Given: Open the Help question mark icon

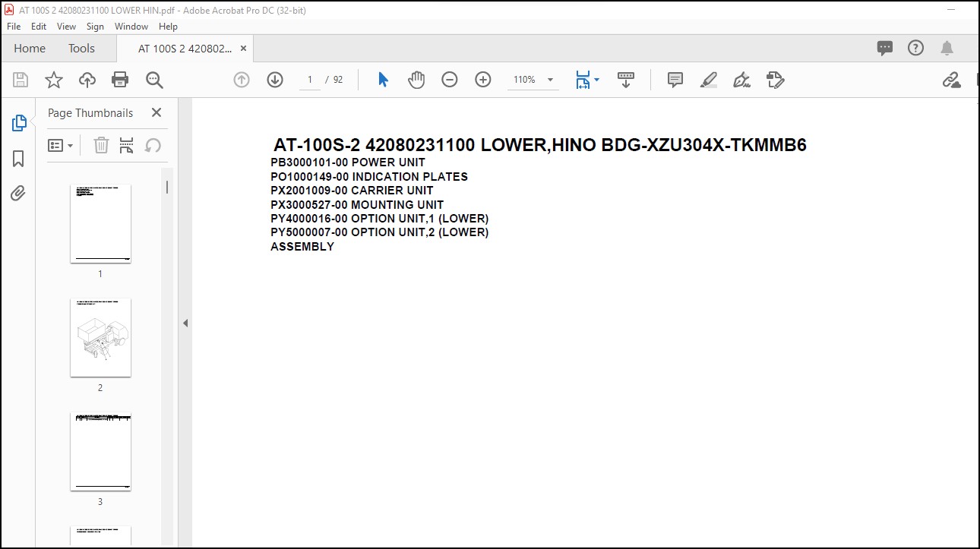Looking at the screenshot, I should click(916, 48).
